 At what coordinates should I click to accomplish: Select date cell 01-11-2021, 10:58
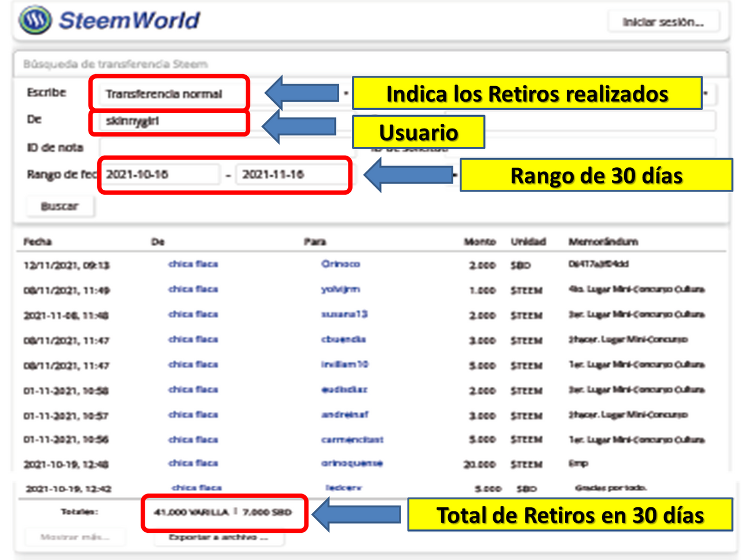(66, 391)
